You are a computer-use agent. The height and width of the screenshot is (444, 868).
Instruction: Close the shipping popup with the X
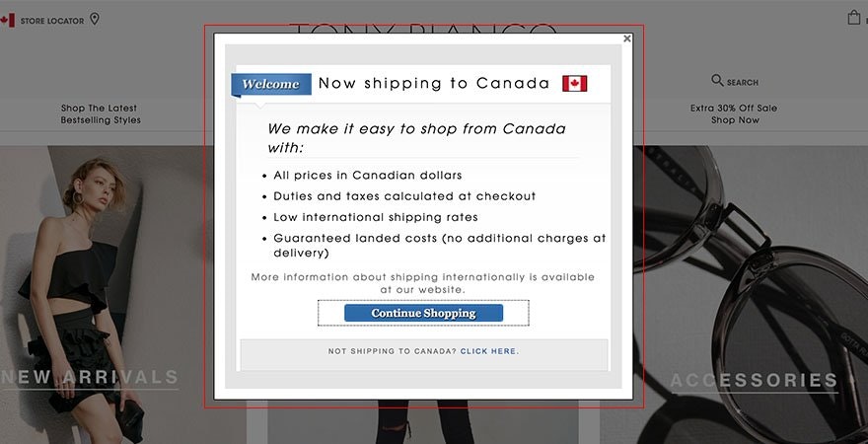point(627,38)
